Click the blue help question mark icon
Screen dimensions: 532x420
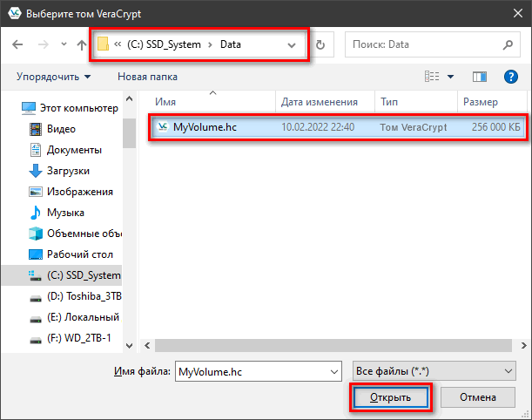point(511,77)
